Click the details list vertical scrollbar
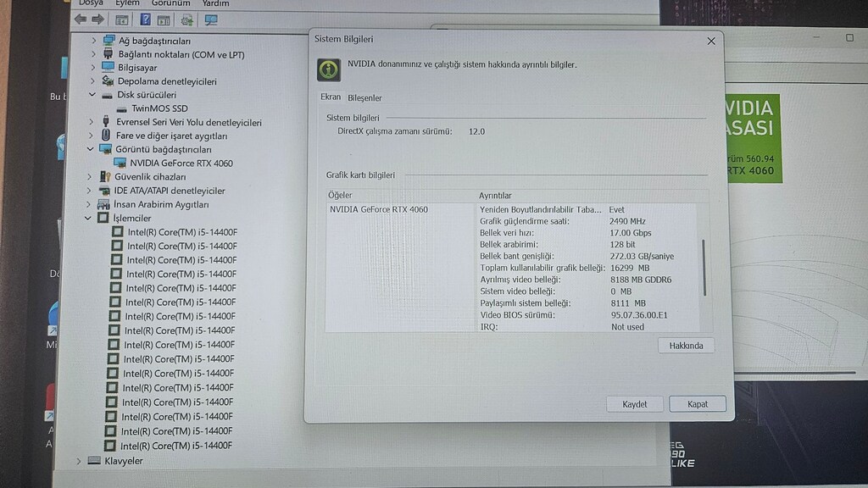868x488 pixels. (704, 268)
